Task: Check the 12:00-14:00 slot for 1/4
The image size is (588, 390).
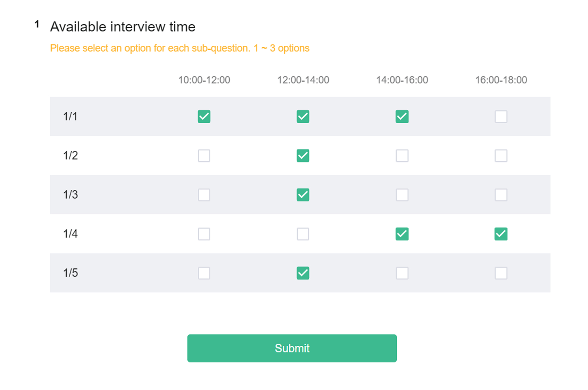Action: [303, 234]
